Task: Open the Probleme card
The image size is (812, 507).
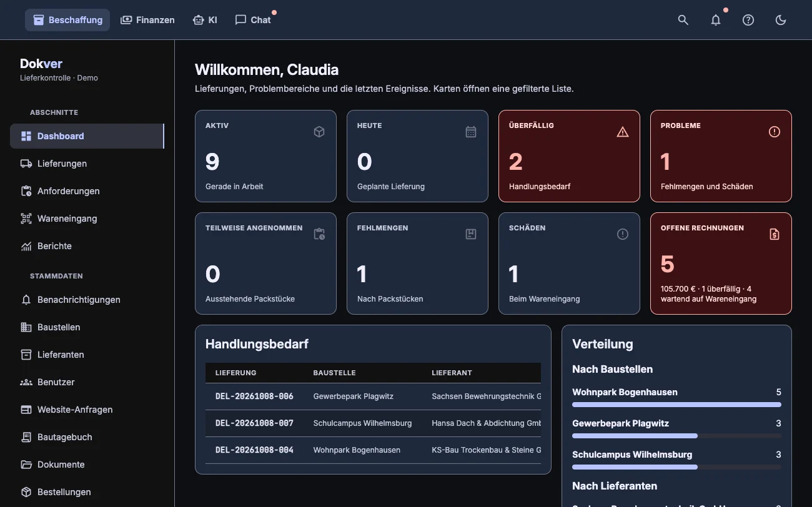Action: tap(721, 156)
